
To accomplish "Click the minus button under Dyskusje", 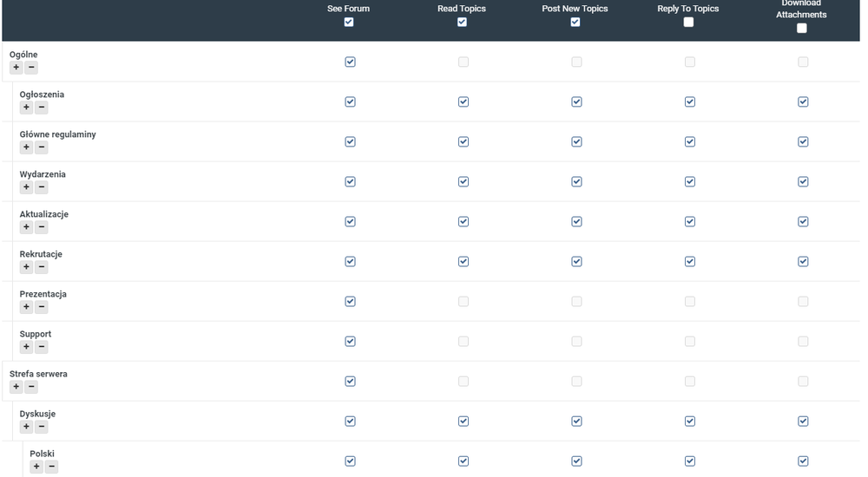I will click(42, 427).
